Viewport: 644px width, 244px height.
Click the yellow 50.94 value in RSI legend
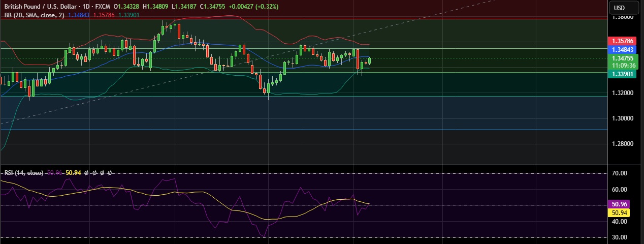tap(74, 173)
